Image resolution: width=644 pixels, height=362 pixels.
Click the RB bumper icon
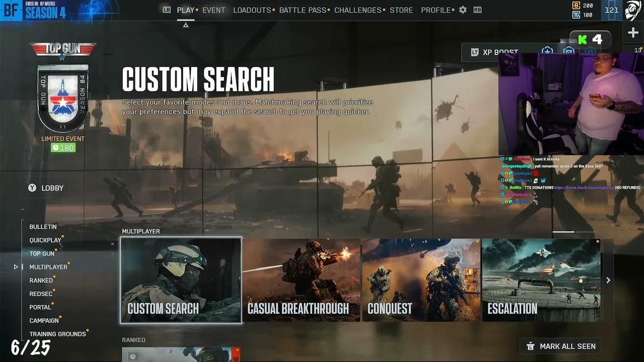477,10
